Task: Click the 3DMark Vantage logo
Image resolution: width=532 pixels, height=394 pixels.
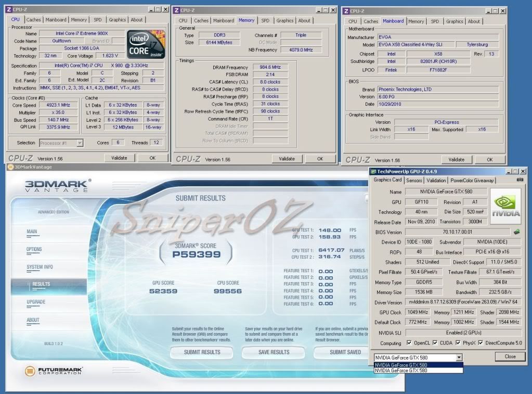Action: click(x=58, y=186)
